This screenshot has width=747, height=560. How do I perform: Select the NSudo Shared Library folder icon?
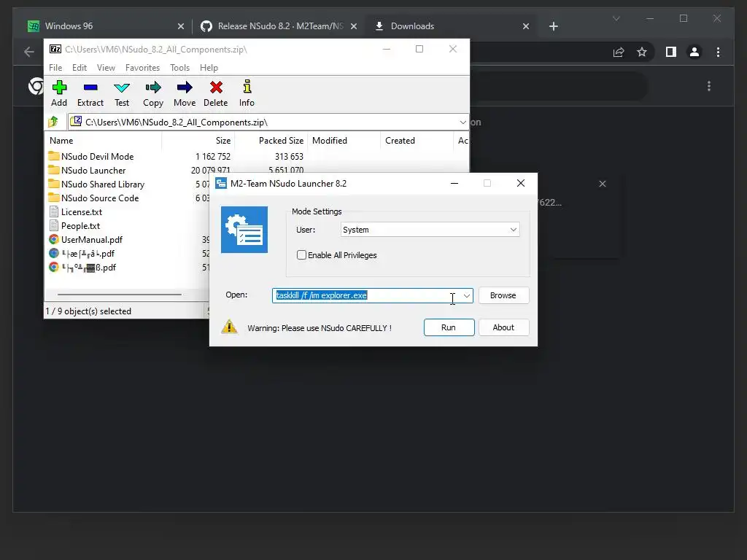click(x=54, y=184)
